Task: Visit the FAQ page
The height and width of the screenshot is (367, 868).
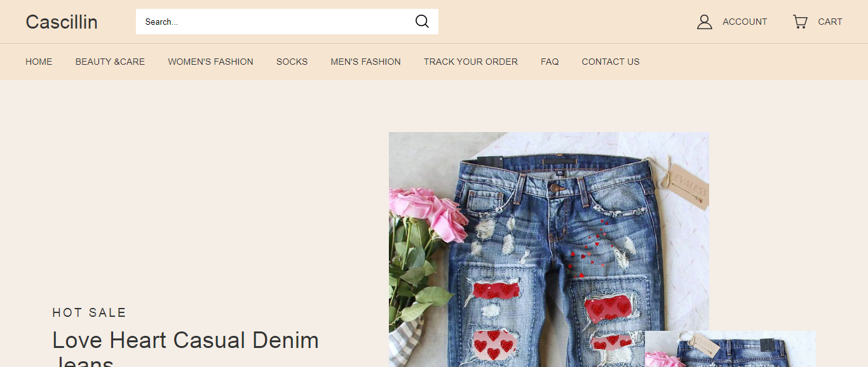Action: click(550, 62)
